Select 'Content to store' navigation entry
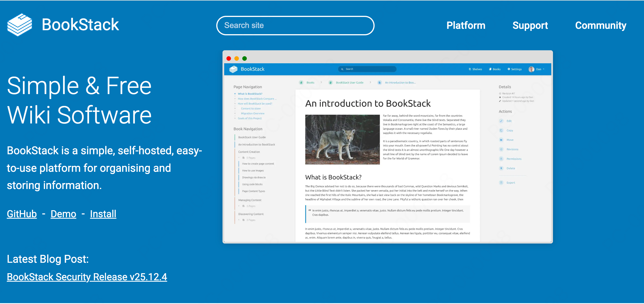Image resolution: width=644 pixels, height=304 pixels. pyautogui.click(x=251, y=108)
